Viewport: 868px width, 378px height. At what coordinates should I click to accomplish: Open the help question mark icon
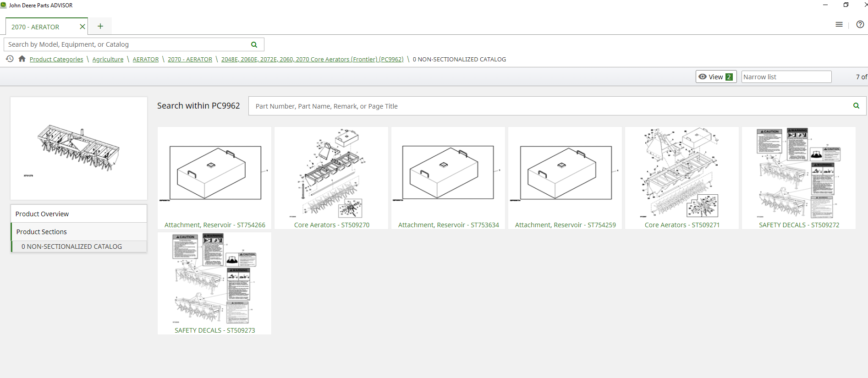click(x=860, y=24)
